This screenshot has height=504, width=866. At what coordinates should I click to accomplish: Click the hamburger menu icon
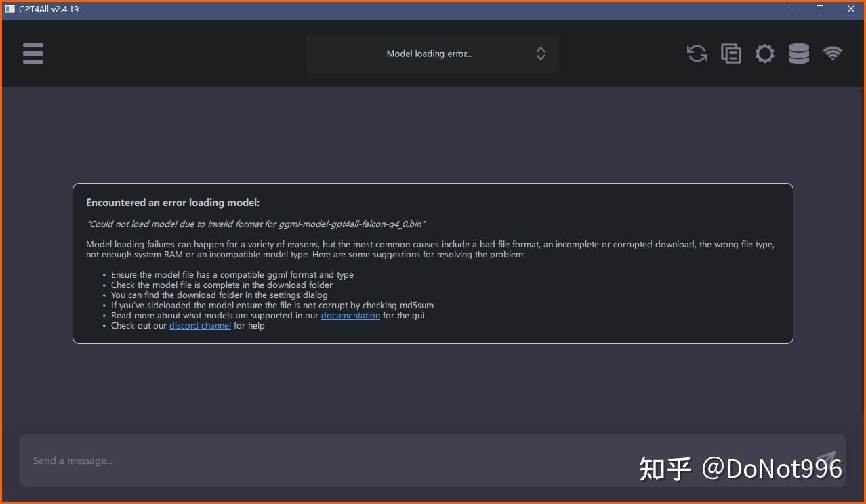pos(33,54)
